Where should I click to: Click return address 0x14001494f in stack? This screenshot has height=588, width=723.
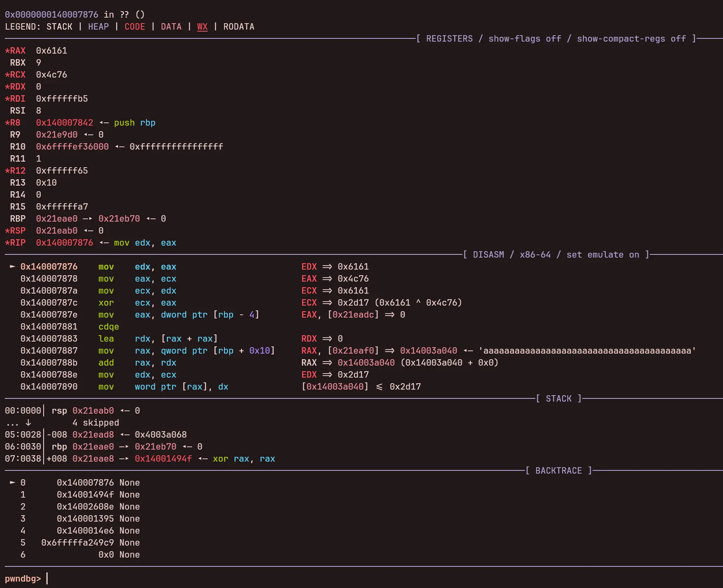pos(163,459)
